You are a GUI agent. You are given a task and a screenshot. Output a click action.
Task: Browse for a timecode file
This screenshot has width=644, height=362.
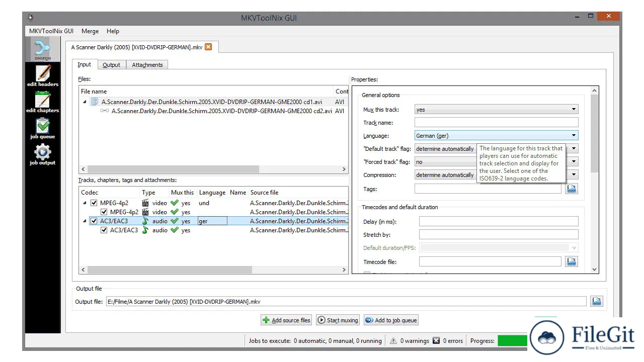[x=571, y=261]
